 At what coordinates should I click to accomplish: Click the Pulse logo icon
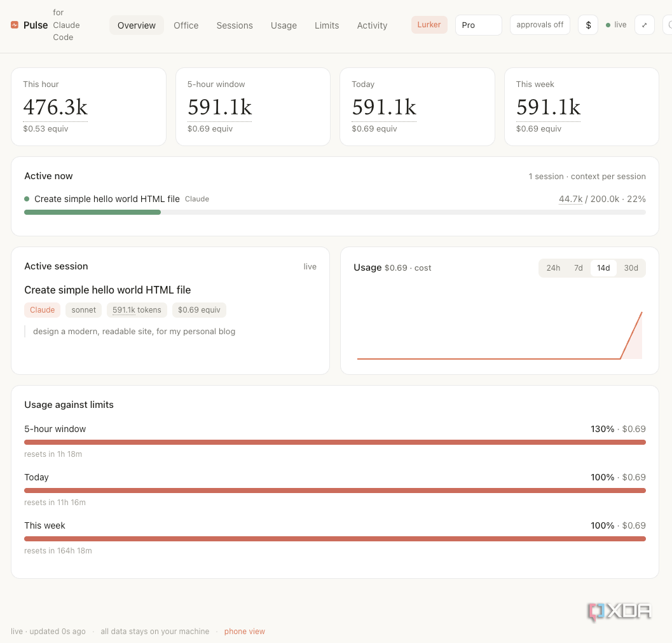15,25
